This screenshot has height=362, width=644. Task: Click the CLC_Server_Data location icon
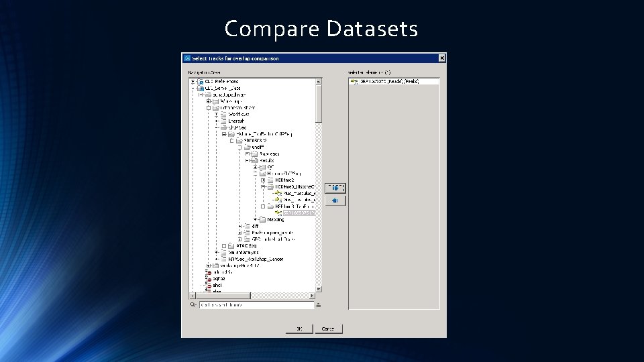coord(201,88)
